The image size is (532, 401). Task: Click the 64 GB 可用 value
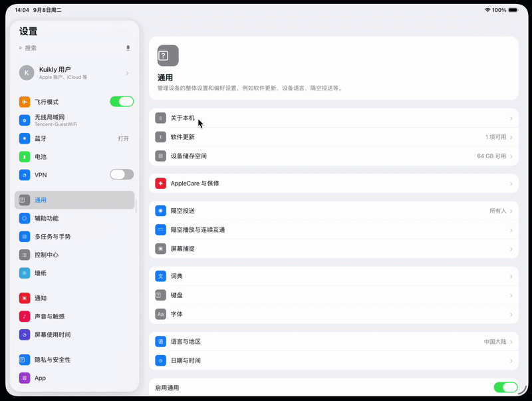[x=491, y=156]
